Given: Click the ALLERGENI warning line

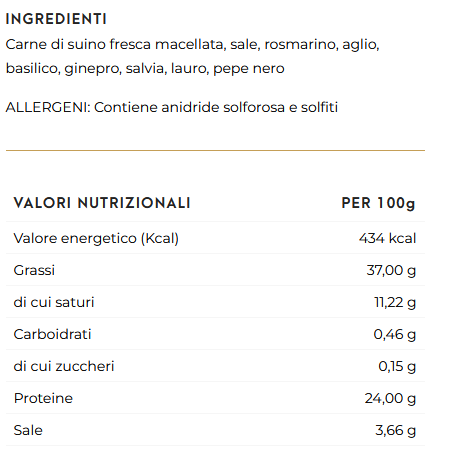Looking at the screenshot, I should (x=172, y=107).
